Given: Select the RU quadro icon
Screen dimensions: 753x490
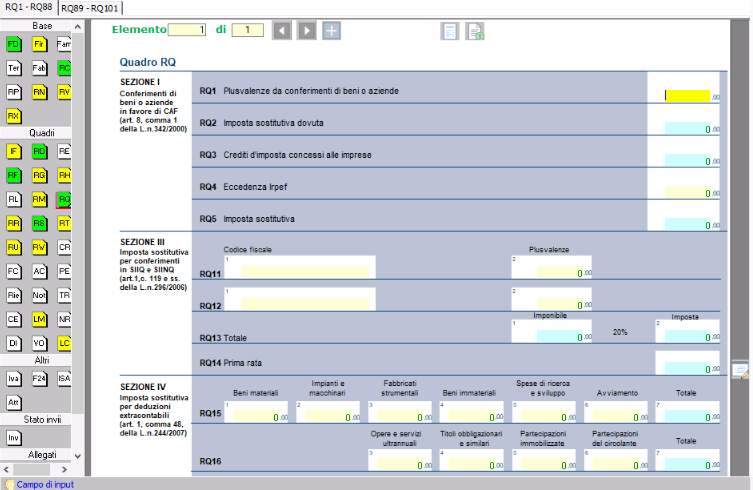Looking at the screenshot, I should pyautogui.click(x=13, y=247).
